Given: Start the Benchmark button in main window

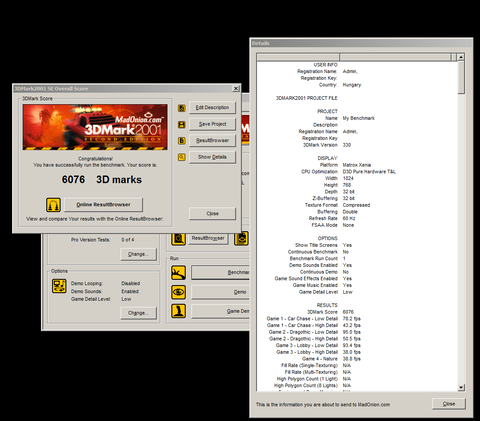Looking at the screenshot, I should point(220,273).
